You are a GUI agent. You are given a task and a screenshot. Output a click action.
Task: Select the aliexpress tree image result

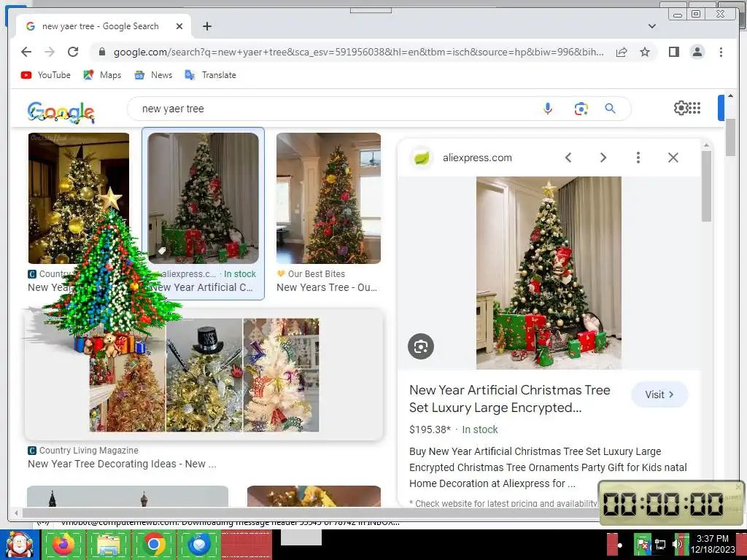(204, 198)
